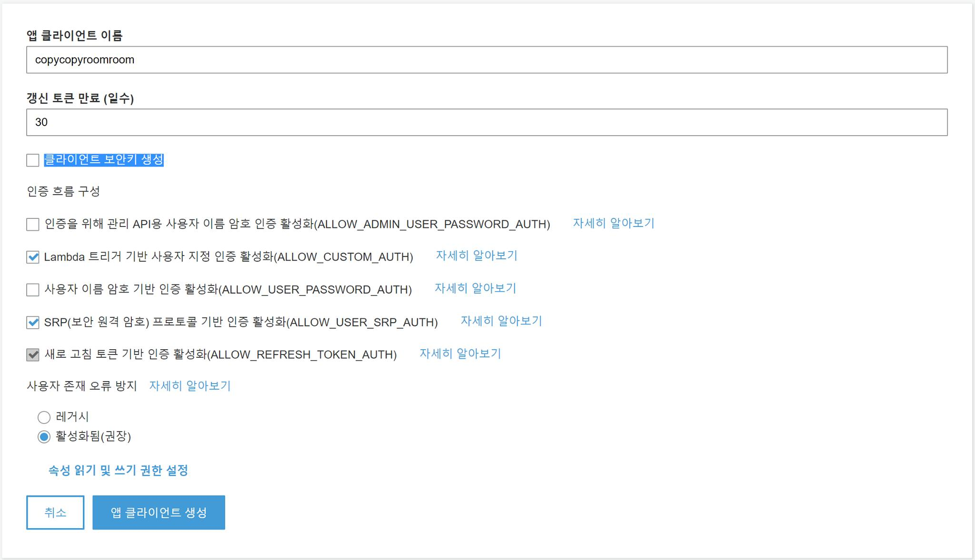This screenshot has height=560, width=975.
Task: Select the 활성화됨(권장) radio option
Action: [44, 437]
